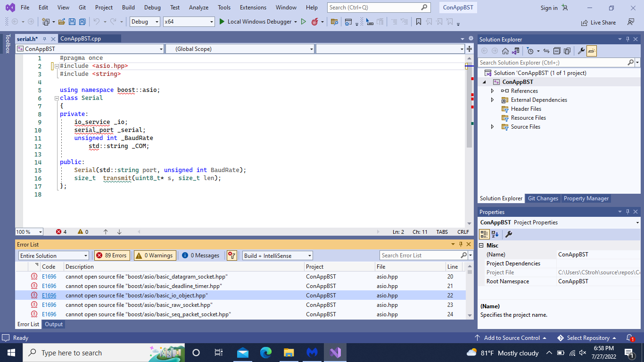The width and height of the screenshot is (644, 362).
Task: Expand the External Dependencies node
Action: click(x=492, y=100)
